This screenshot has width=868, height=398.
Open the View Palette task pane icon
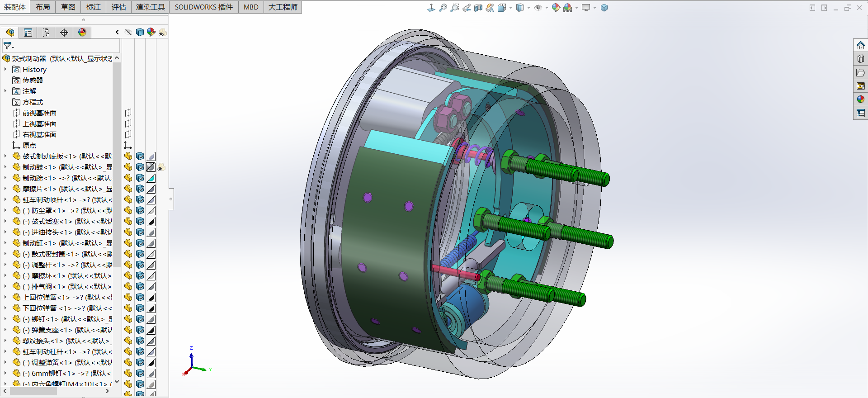861,86
